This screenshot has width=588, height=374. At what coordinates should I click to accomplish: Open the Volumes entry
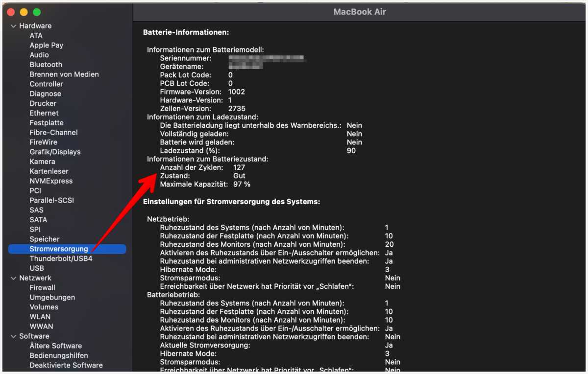pos(44,307)
